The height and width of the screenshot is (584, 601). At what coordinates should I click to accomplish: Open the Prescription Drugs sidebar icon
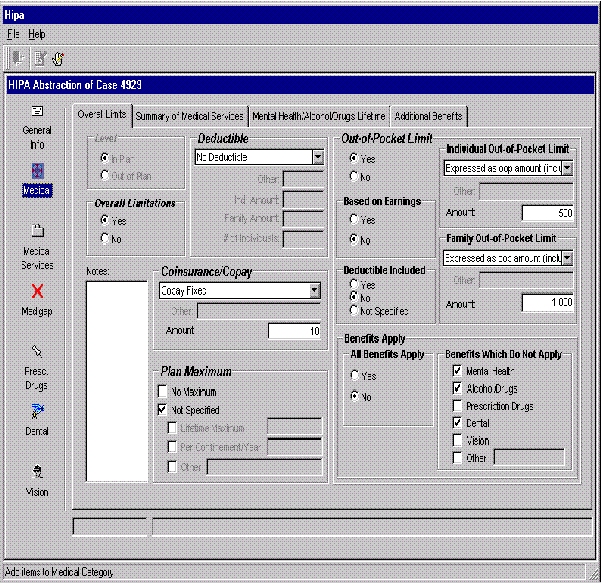tap(37, 352)
